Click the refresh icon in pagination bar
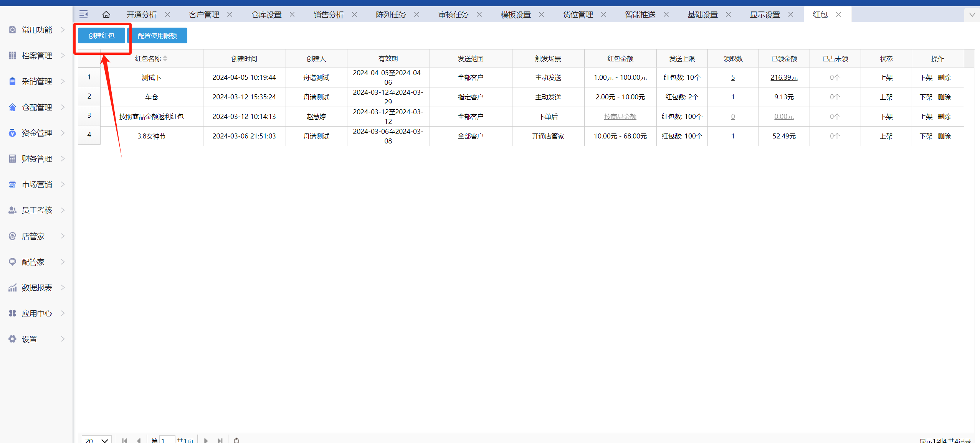980x443 pixels. [236, 440]
